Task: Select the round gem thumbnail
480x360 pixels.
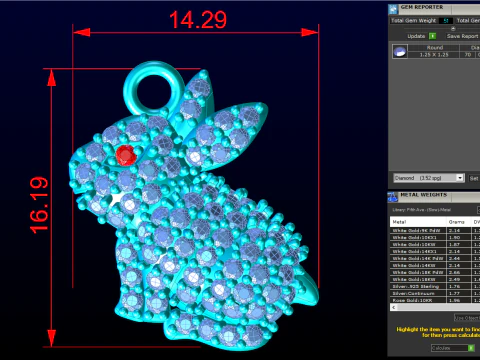Action: tap(400, 51)
